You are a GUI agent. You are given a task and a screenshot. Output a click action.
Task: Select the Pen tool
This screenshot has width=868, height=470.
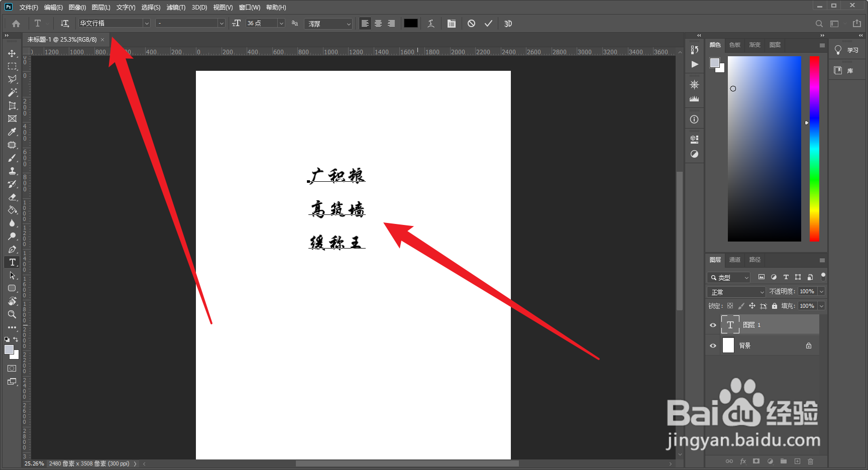12,249
